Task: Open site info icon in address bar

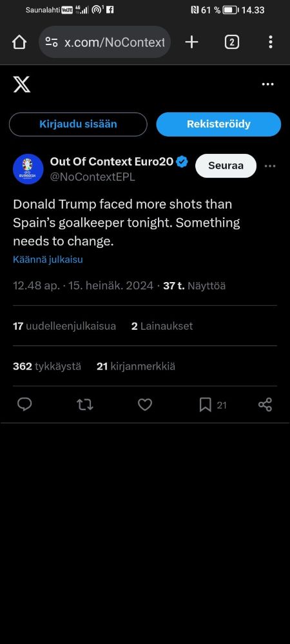Action: (52, 42)
